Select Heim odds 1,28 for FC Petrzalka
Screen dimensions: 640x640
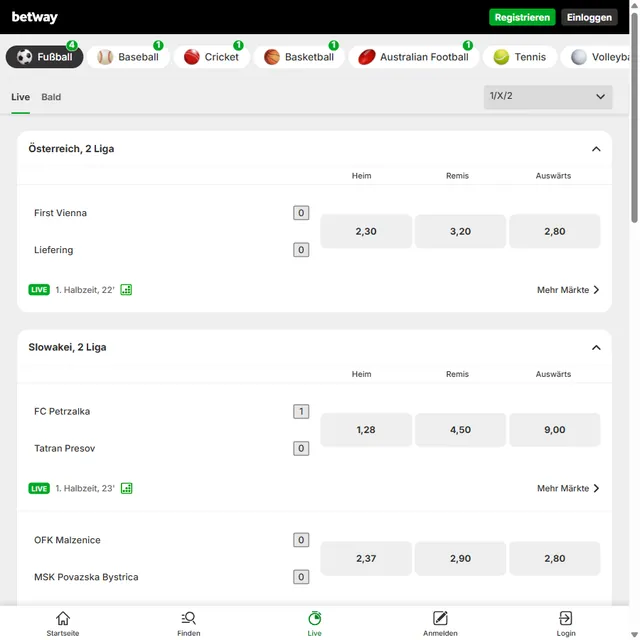click(366, 430)
